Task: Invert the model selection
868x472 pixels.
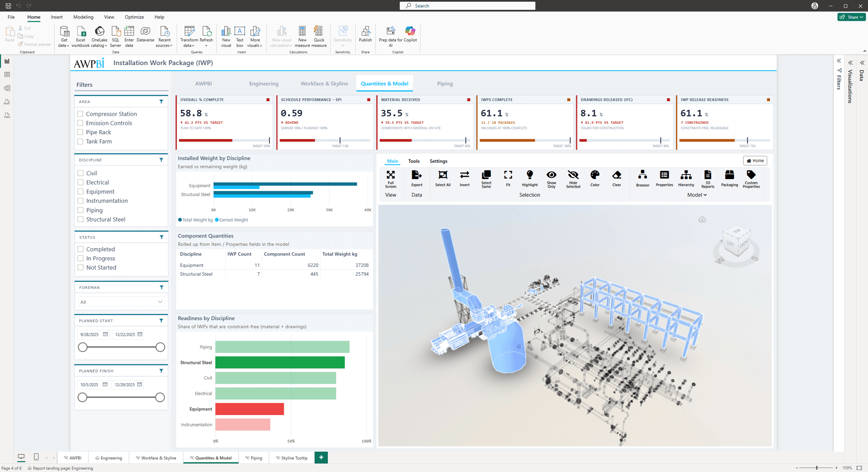Action: click(465, 179)
